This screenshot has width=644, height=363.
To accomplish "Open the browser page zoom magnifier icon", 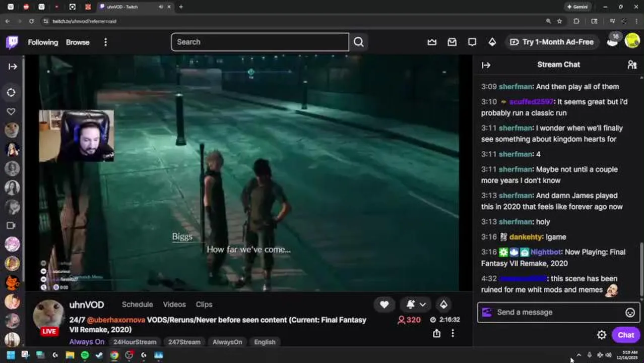I will click(548, 21).
